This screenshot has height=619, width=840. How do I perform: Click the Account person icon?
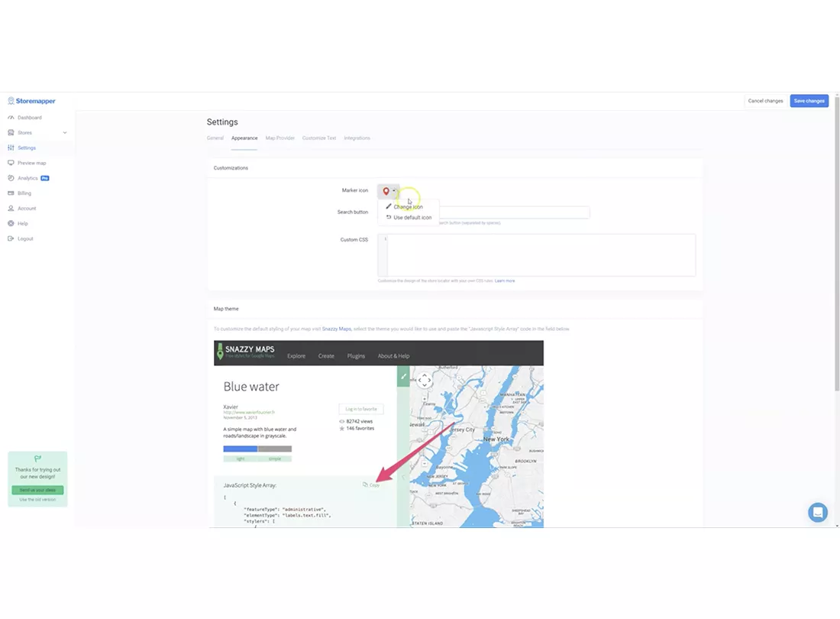click(11, 209)
